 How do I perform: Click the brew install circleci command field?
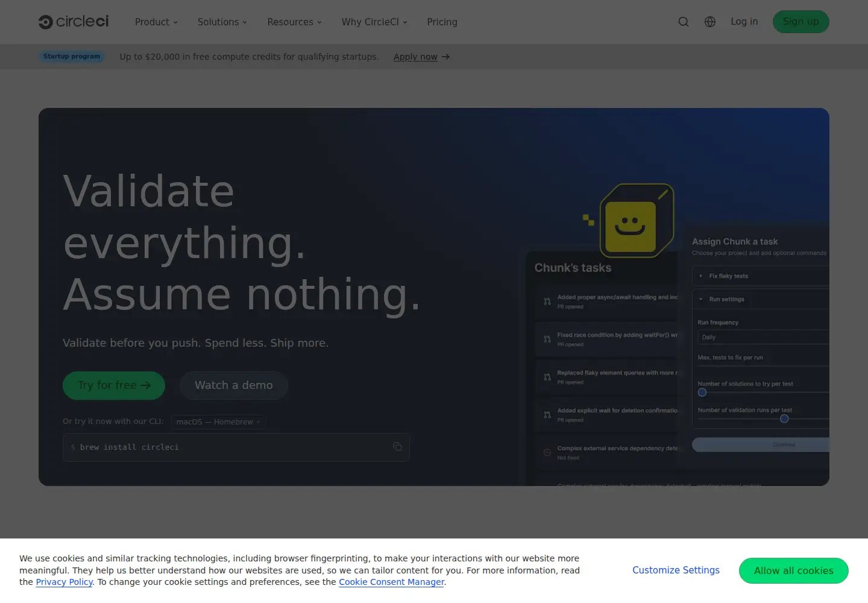pyautogui.click(x=236, y=447)
